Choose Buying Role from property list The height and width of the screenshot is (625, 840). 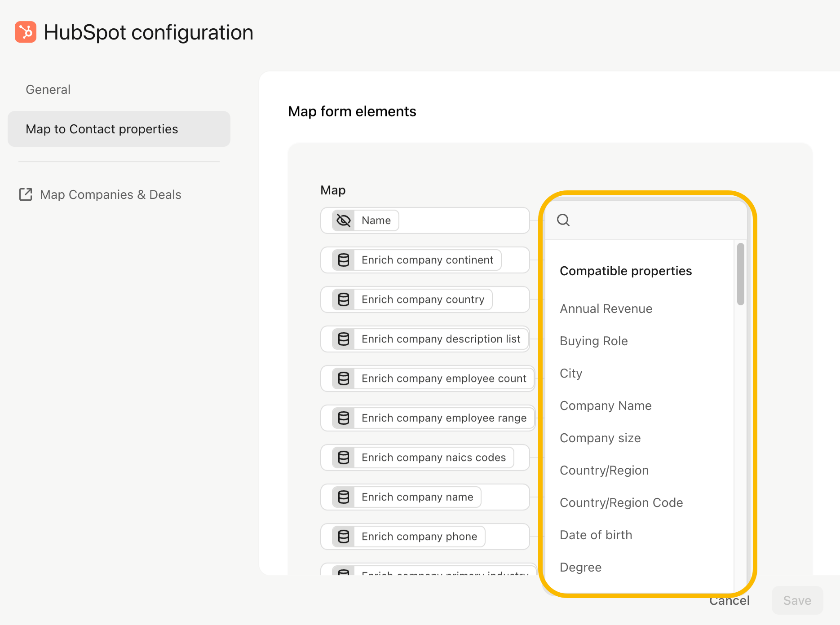click(594, 341)
